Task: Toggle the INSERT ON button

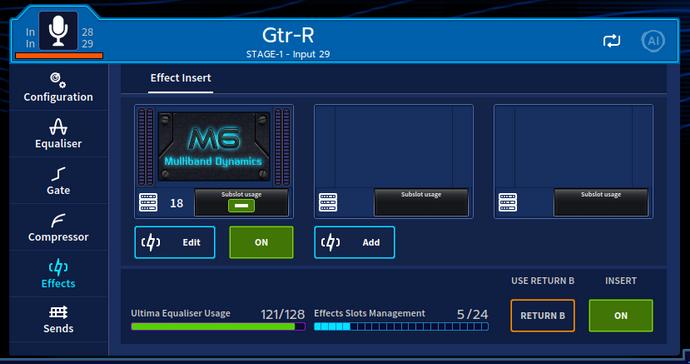Action: pos(621,316)
